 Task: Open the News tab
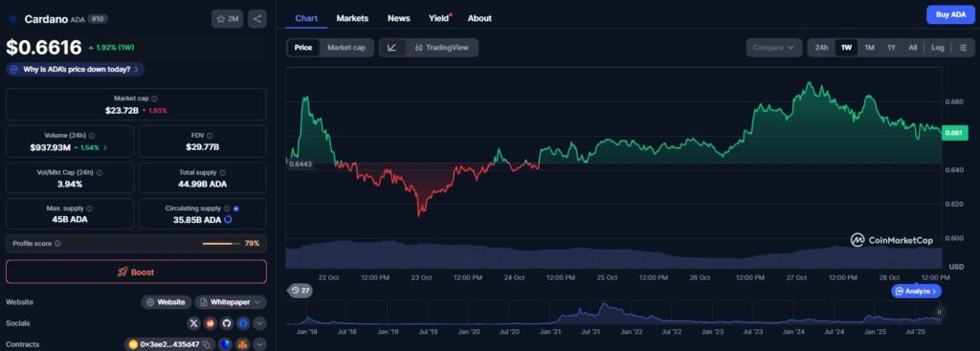399,18
